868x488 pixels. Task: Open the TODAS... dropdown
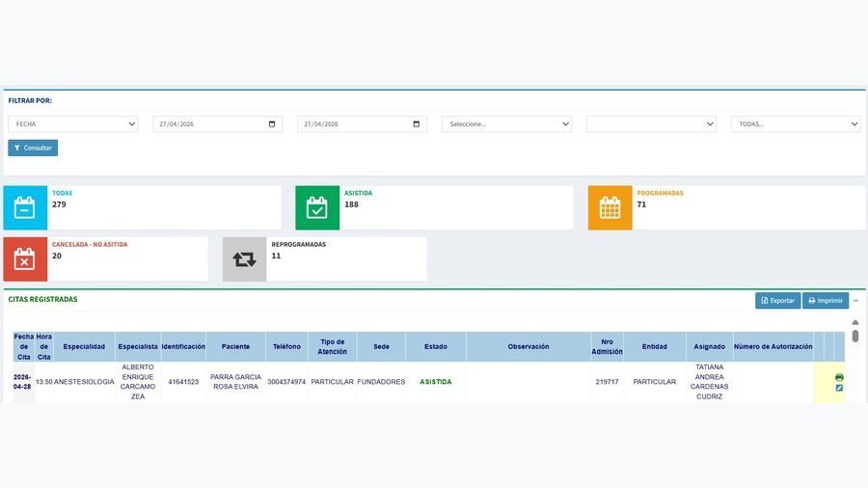[x=796, y=124]
